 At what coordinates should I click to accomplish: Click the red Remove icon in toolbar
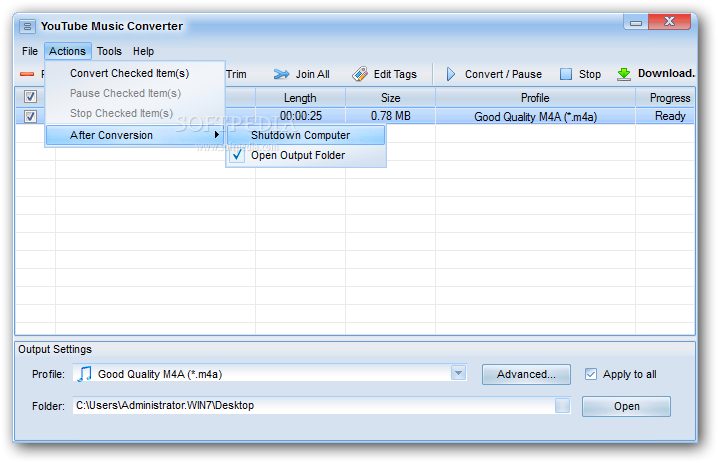pyautogui.click(x=27, y=74)
